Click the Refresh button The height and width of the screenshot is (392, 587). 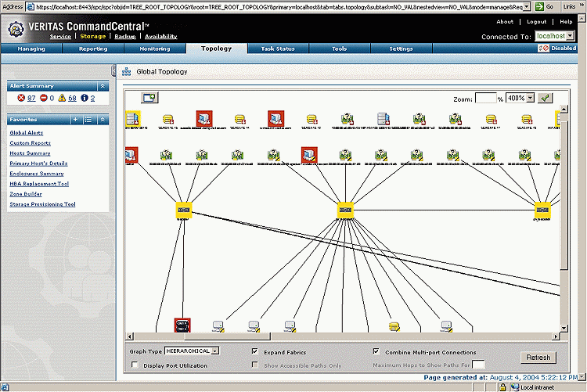coord(538,358)
